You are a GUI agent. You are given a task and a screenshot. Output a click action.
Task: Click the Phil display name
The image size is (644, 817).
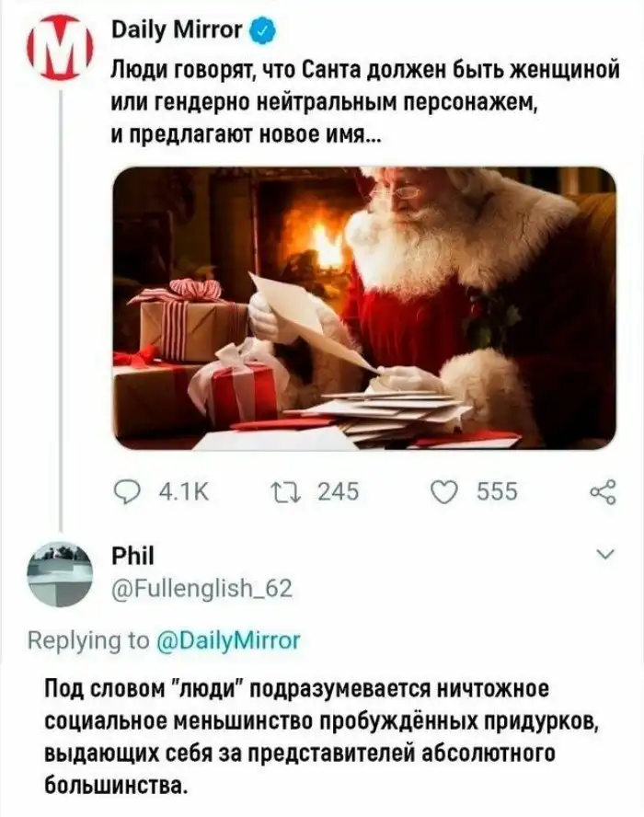click(133, 556)
